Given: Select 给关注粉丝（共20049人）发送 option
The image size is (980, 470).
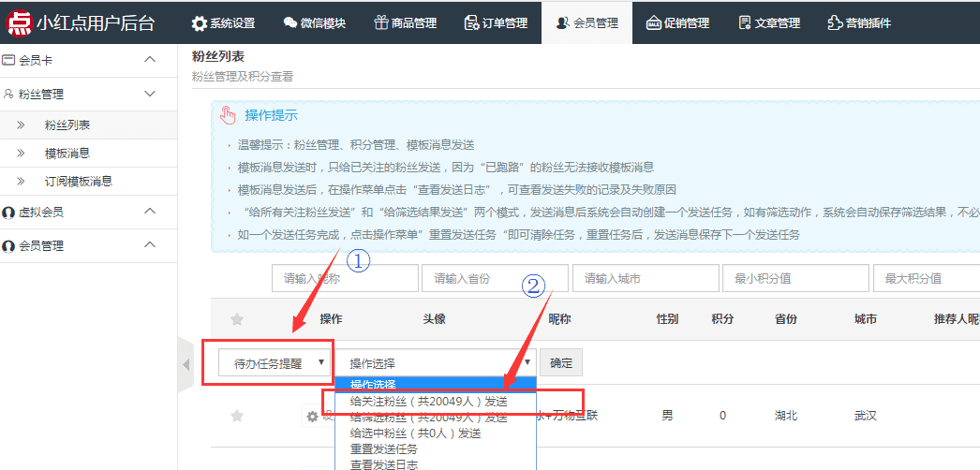Looking at the screenshot, I should tap(422, 401).
